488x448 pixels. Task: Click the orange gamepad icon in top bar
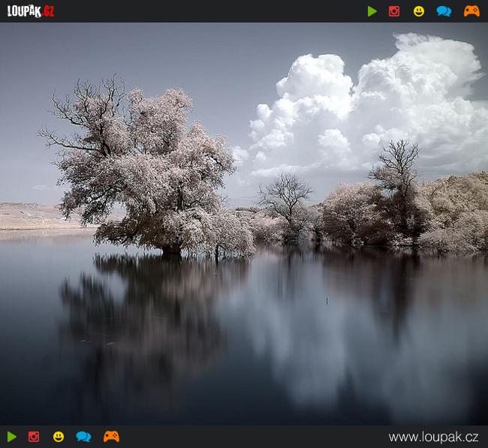pos(471,11)
